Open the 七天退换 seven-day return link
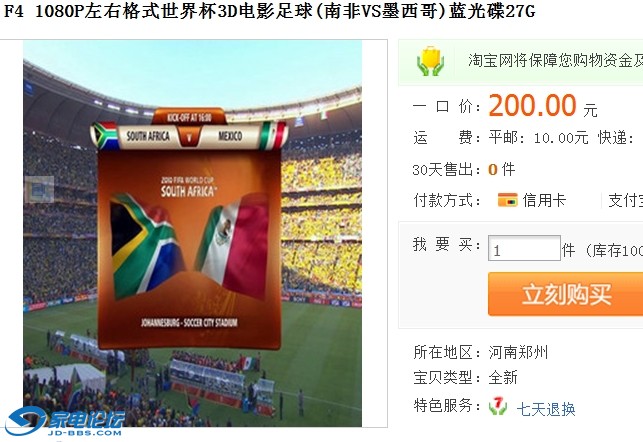This screenshot has height=442, width=643. click(x=546, y=408)
